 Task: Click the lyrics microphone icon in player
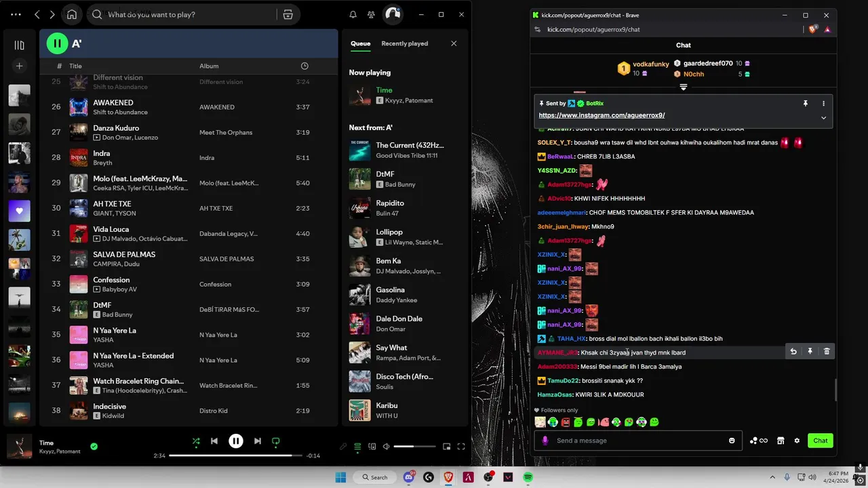[343, 447]
